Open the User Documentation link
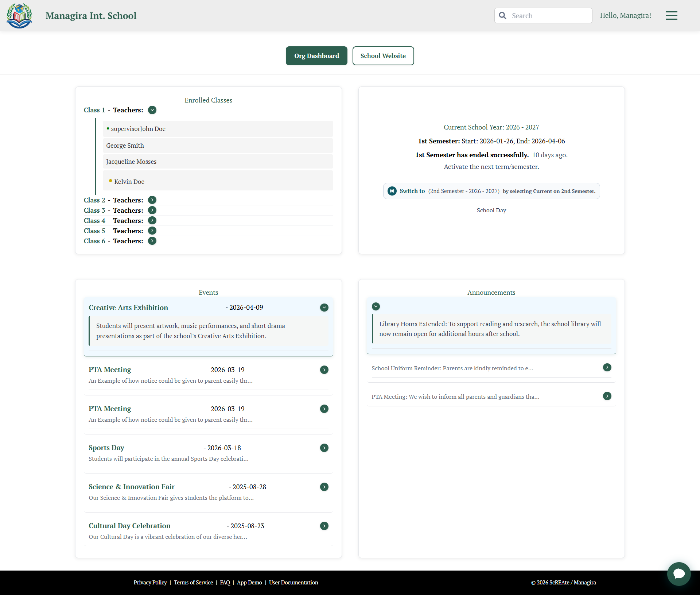The width and height of the screenshot is (700, 595). [293, 582]
